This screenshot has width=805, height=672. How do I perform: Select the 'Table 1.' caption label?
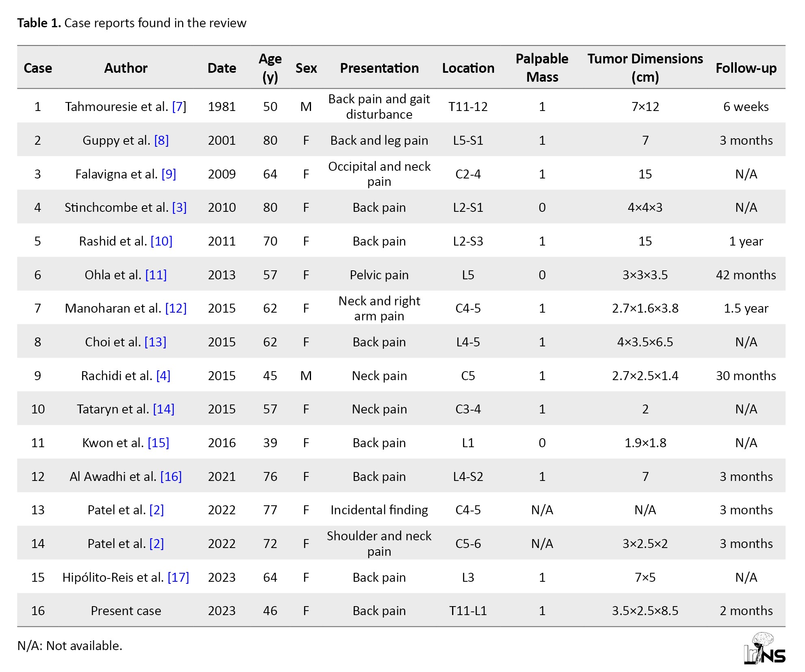[x=39, y=23]
